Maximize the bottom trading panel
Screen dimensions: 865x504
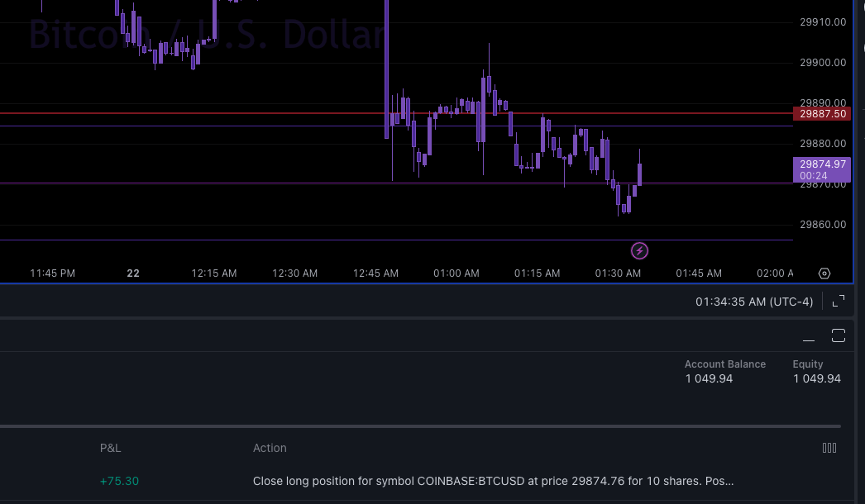[x=838, y=335]
